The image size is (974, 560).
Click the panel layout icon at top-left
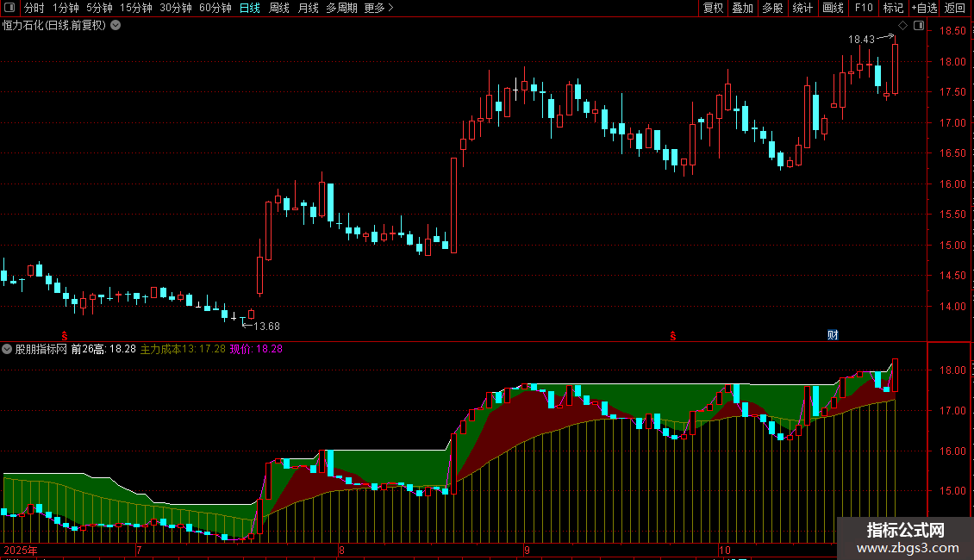click(x=9, y=8)
